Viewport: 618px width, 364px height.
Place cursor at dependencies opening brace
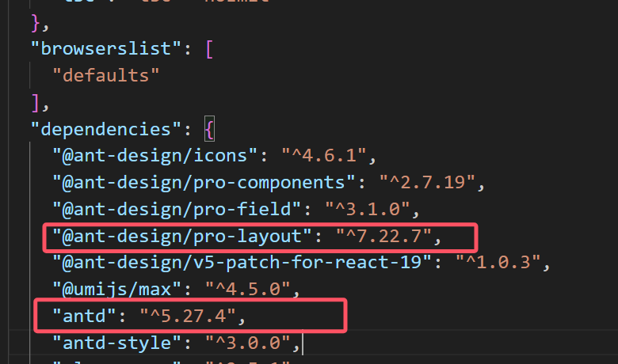209,129
